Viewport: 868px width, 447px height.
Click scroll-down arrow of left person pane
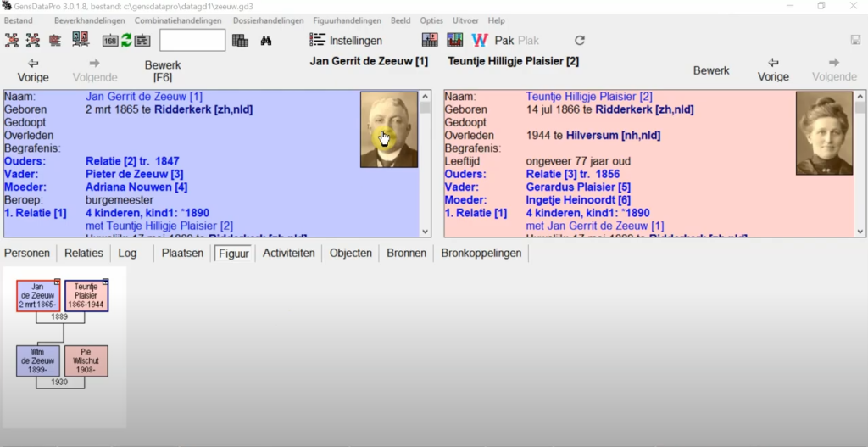pyautogui.click(x=426, y=232)
